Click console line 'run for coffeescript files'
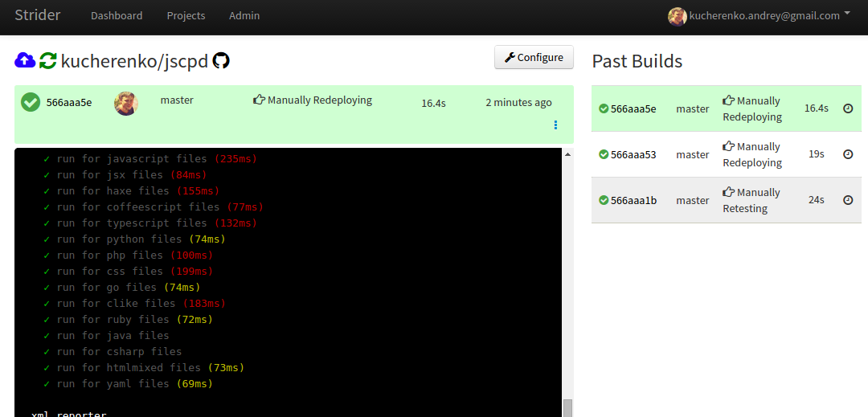The width and height of the screenshot is (868, 417). [154, 207]
